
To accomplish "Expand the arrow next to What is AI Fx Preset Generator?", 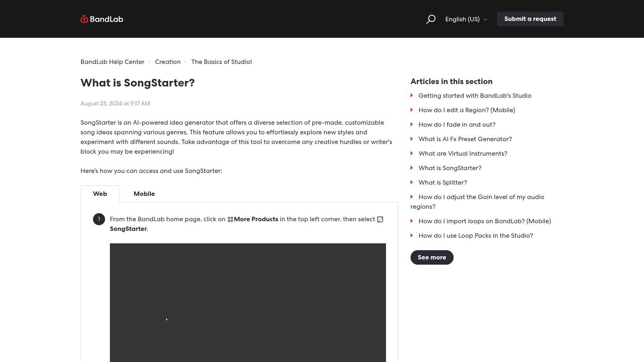I will (x=412, y=139).
